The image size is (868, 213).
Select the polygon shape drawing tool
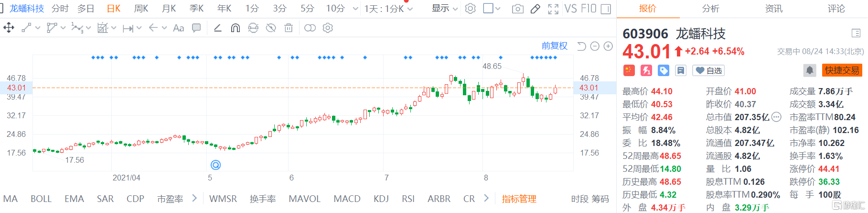pyautogui.click(x=52, y=28)
